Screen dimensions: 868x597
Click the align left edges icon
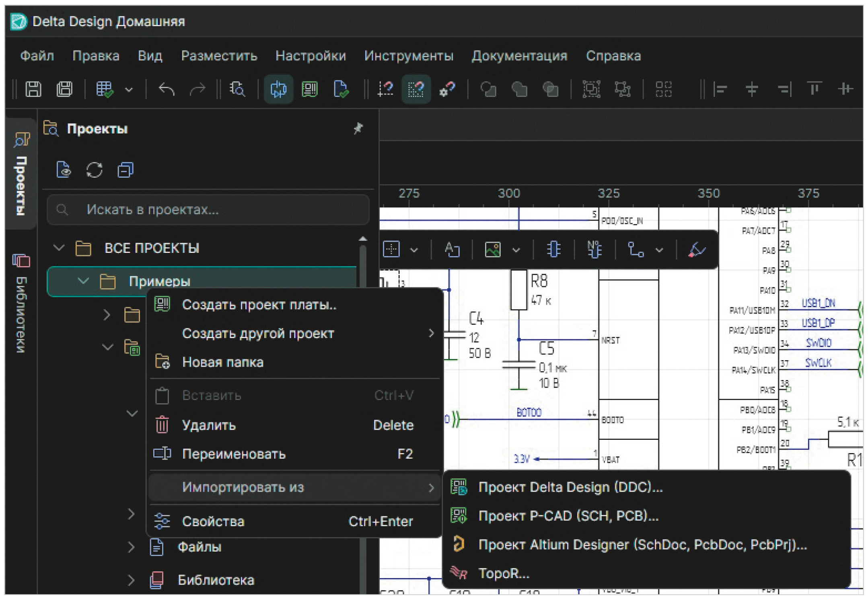coord(720,89)
